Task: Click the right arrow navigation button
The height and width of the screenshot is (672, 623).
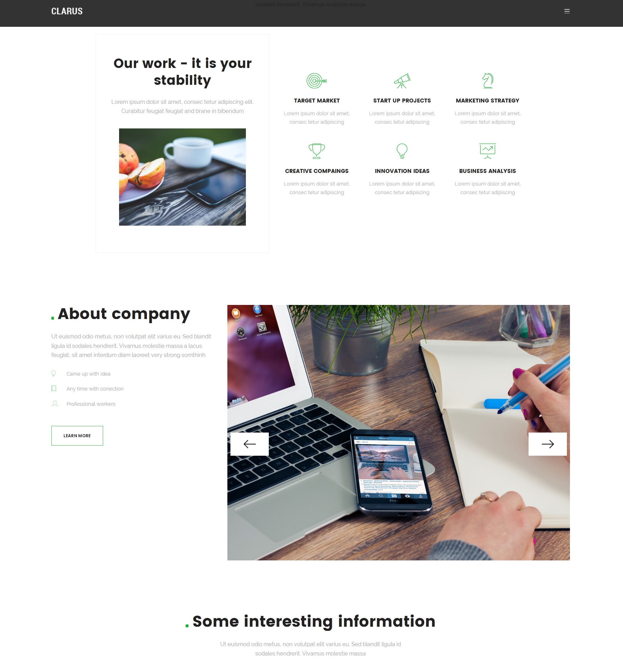Action: pyautogui.click(x=548, y=444)
